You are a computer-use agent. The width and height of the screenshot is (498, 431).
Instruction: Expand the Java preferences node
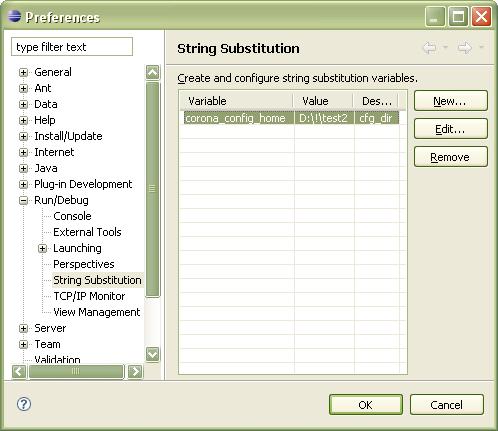coord(23,168)
